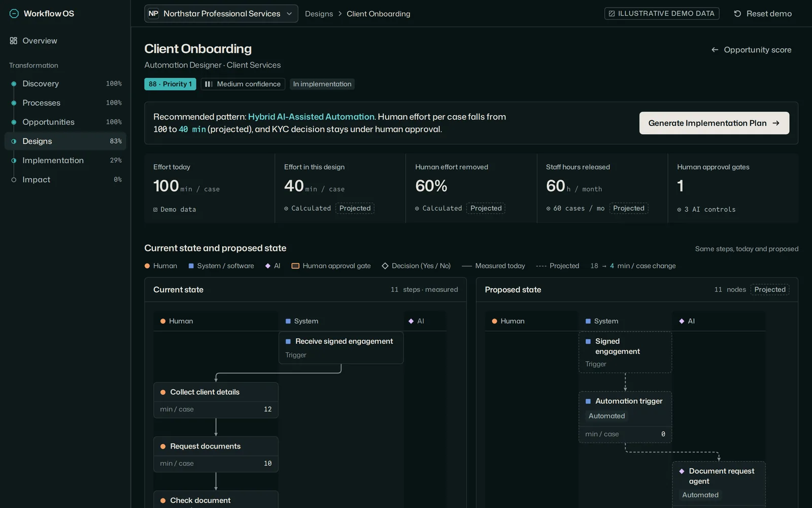
Task: Click the AI diamond icon in the legend
Action: [267, 266]
